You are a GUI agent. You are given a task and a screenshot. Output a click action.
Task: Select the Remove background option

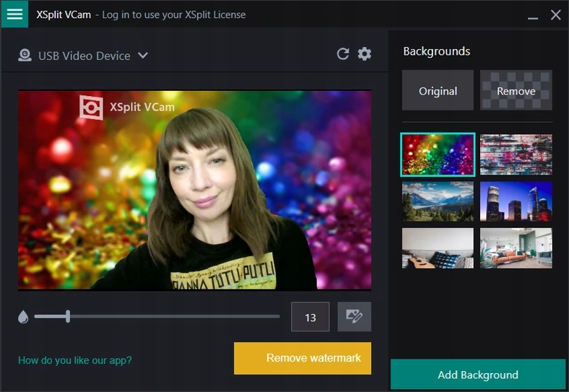pos(516,90)
